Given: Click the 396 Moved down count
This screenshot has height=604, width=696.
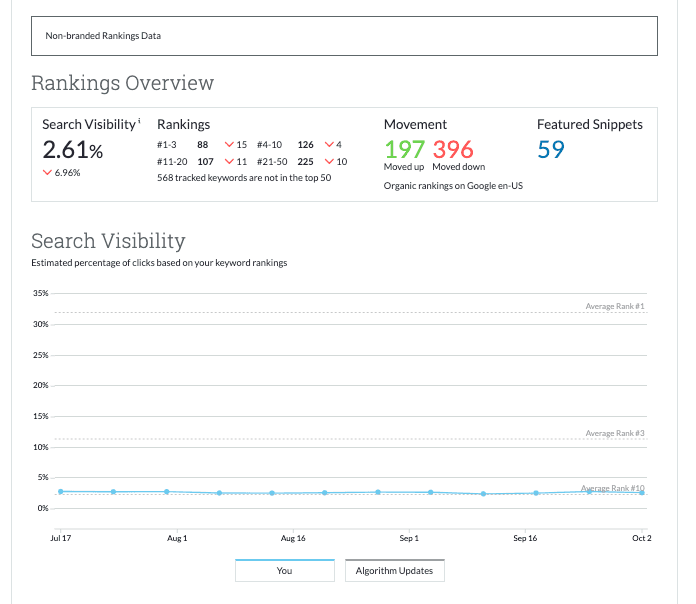Looking at the screenshot, I should 453,149.
